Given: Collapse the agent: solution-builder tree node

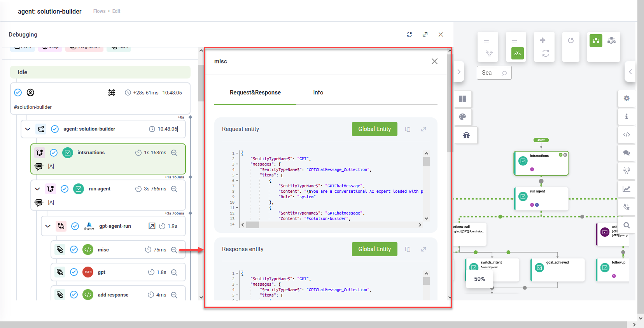Looking at the screenshot, I should (x=28, y=129).
